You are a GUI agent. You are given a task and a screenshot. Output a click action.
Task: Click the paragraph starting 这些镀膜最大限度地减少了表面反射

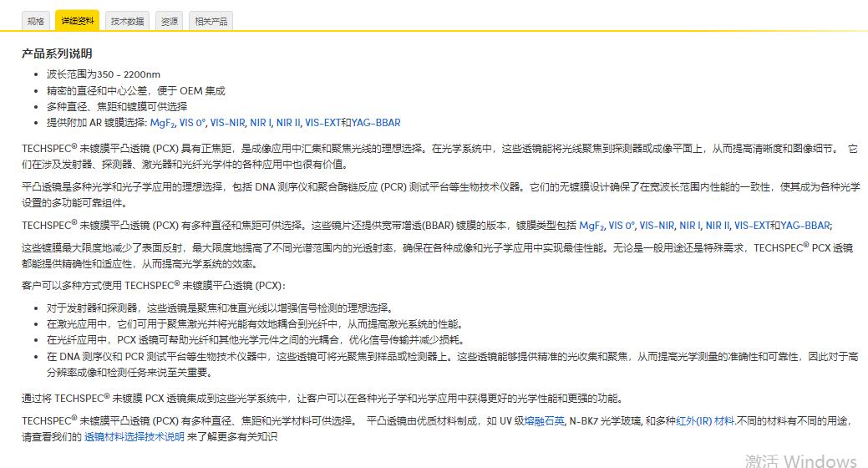pyautogui.click(x=437, y=256)
